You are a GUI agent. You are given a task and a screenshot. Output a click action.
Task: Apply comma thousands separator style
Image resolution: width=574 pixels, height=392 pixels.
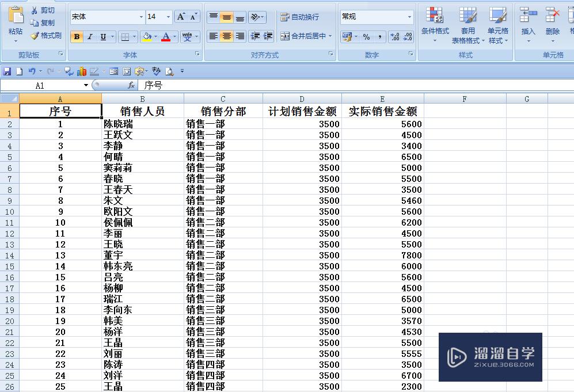coord(379,37)
